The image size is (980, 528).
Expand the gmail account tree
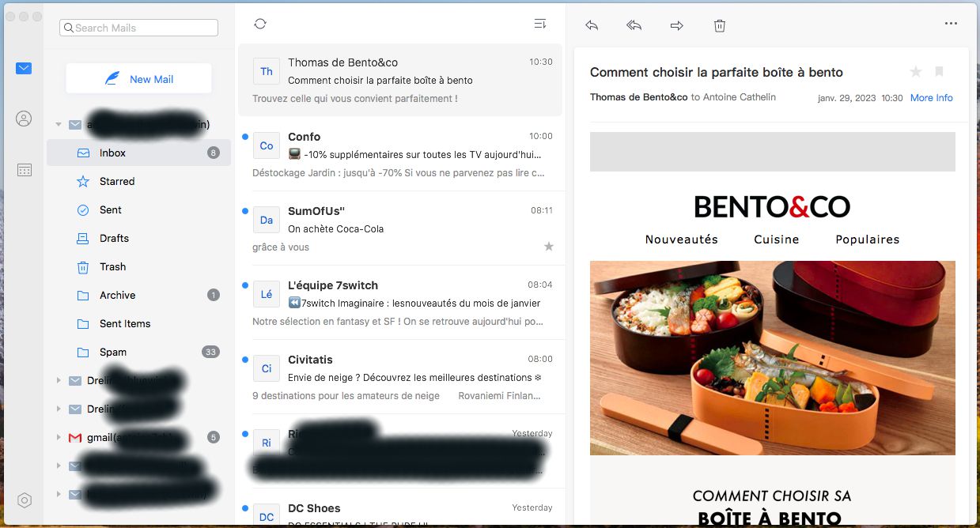pyautogui.click(x=59, y=437)
